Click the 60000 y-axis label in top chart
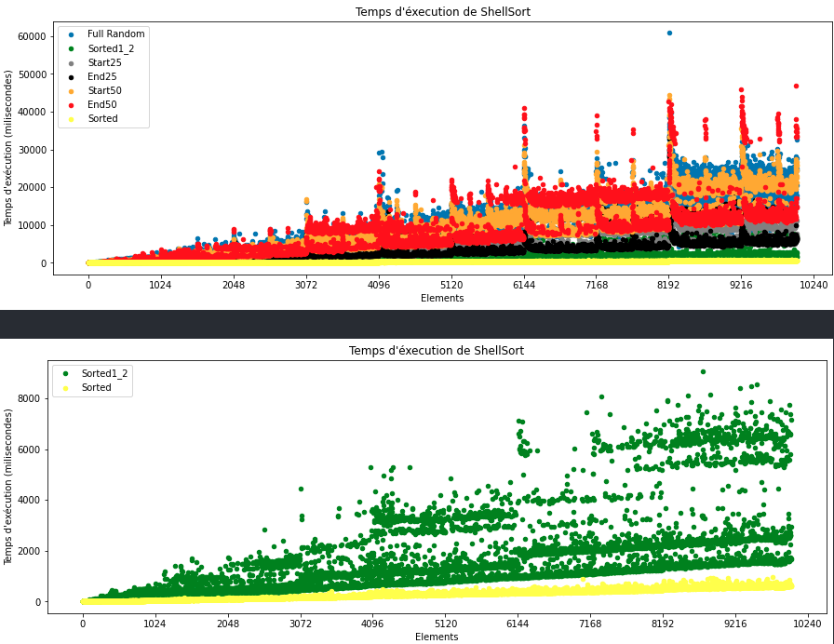The width and height of the screenshot is (834, 644). coord(32,36)
